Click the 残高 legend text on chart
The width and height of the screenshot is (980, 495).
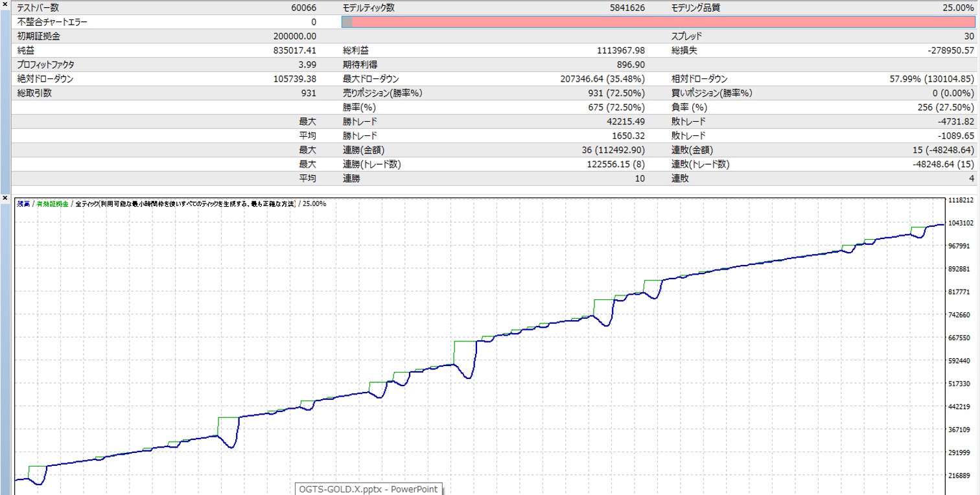tap(23, 203)
